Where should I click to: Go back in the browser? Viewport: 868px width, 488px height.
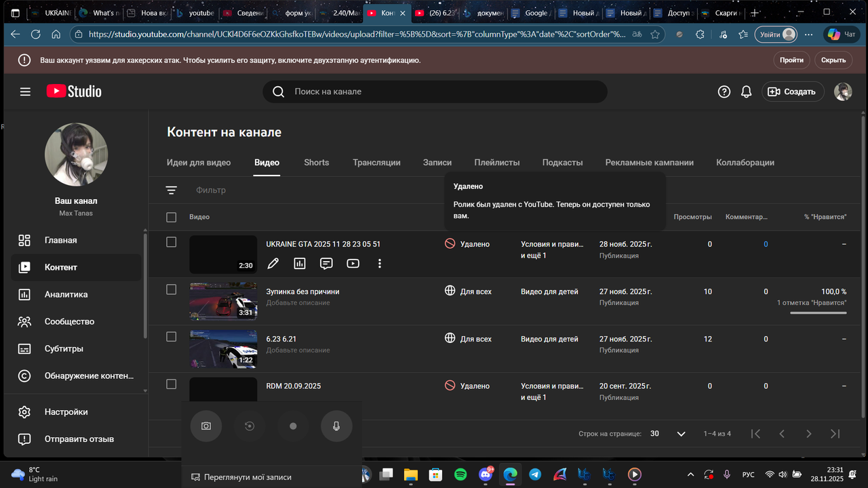click(x=15, y=35)
